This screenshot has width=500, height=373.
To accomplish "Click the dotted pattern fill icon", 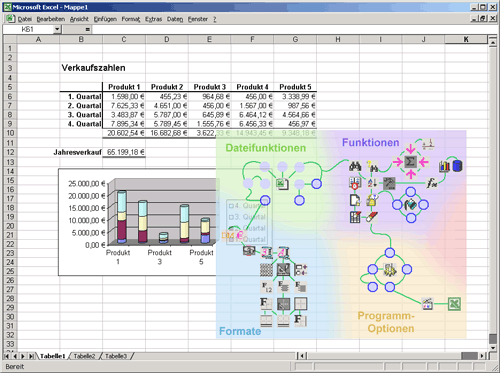I will 266,270.
